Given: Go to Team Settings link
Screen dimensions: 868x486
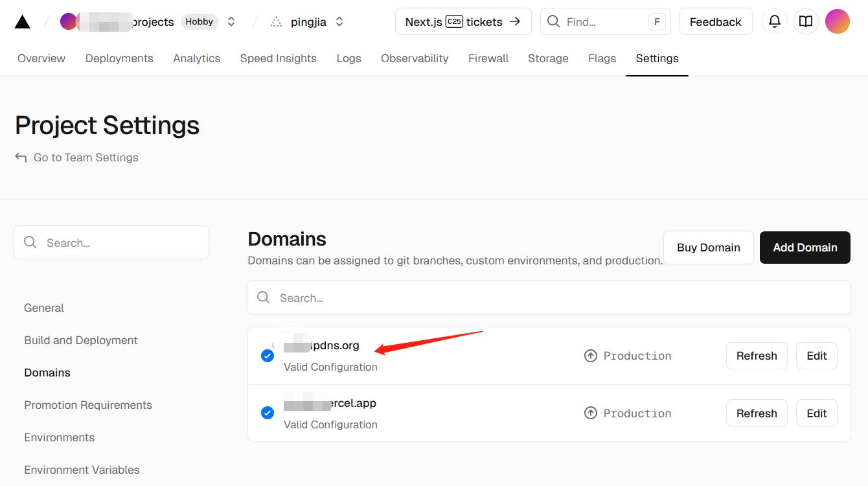Looking at the screenshot, I should pyautogui.click(x=86, y=157).
